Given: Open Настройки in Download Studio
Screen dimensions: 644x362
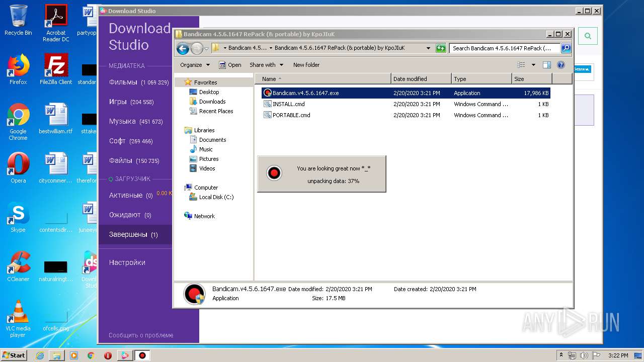Looking at the screenshot, I should click(x=127, y=262).
